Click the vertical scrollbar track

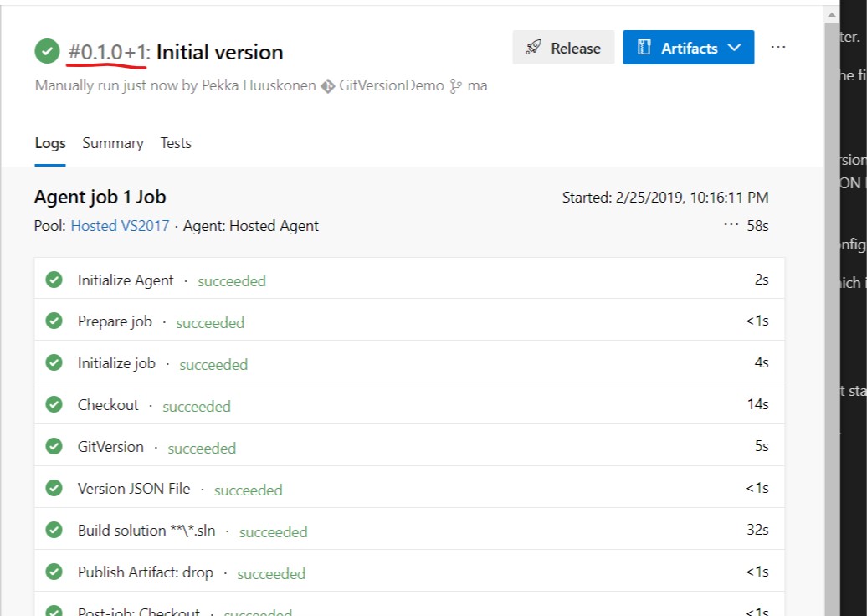[x=831, y=320]
